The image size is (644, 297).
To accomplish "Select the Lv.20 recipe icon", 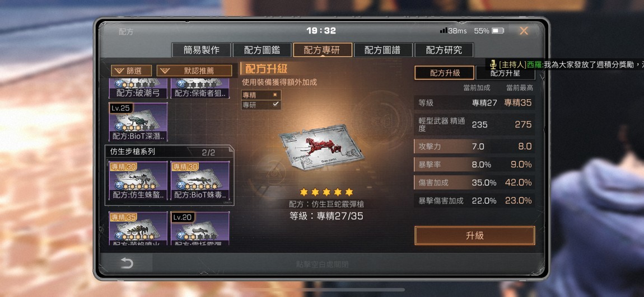I will point(199,229).
